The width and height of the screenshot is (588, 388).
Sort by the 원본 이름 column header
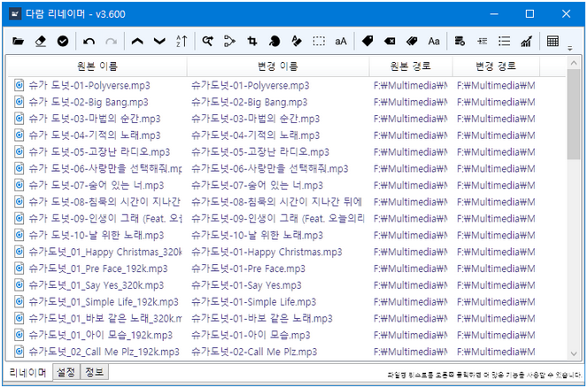(x=97, y=66)
